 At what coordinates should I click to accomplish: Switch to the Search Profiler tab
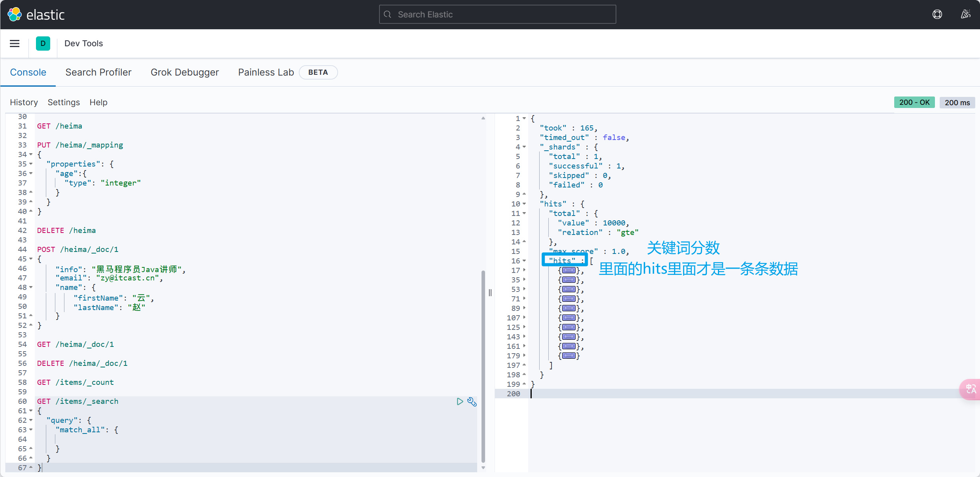pos(98,72)
